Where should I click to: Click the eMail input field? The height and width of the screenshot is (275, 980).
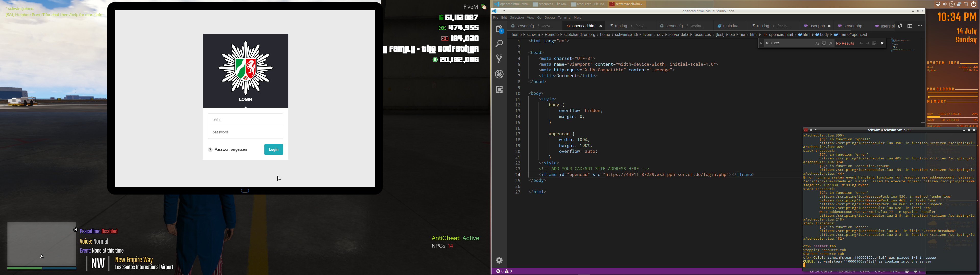tap(245, 120)
